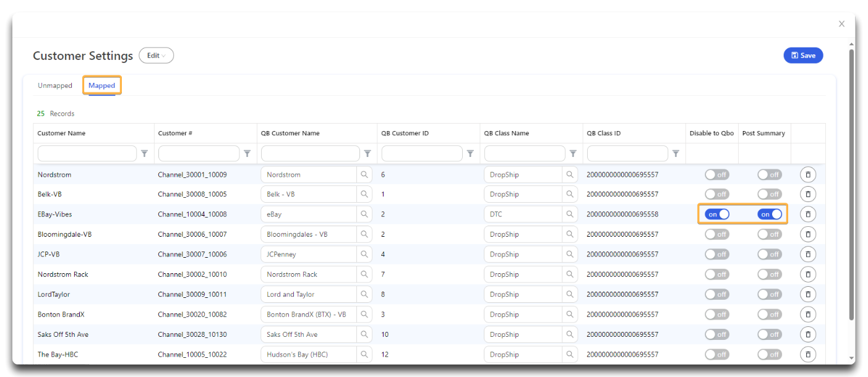Turn off Disable to Qbo for EBay-Vibes
Viewport: 868px width, 377px height.
point(717,214)
